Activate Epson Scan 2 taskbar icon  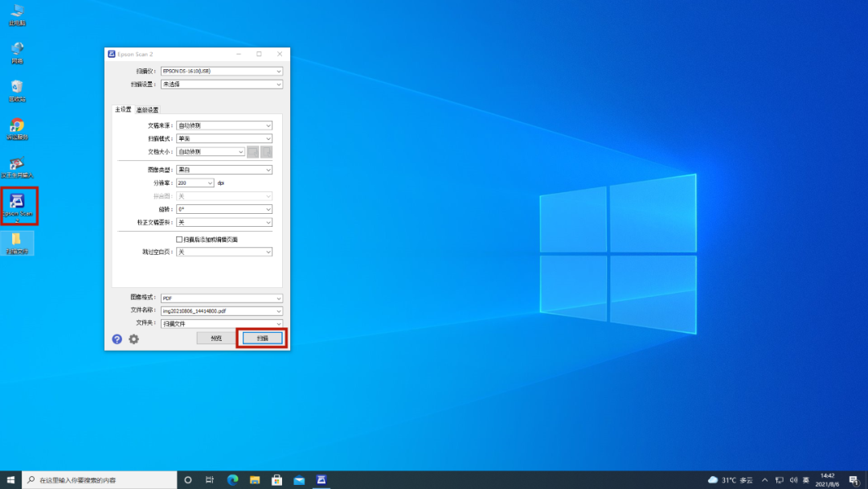(321, 479)
